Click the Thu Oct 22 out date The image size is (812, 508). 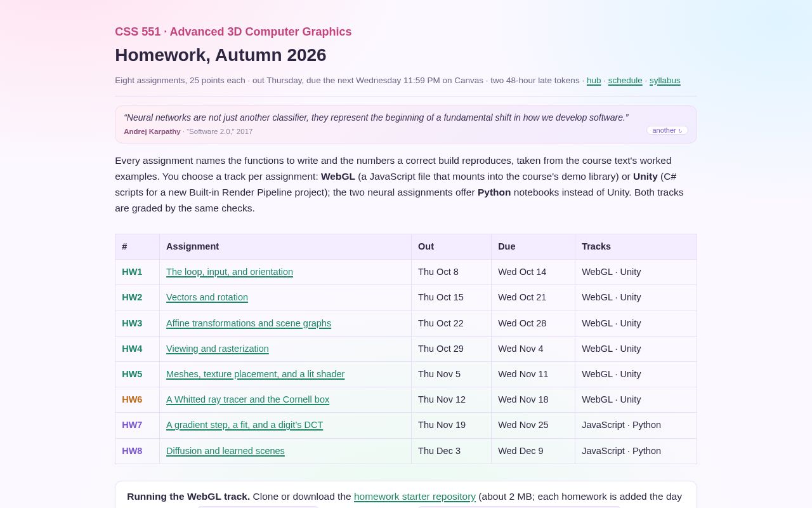pos(441,323)
